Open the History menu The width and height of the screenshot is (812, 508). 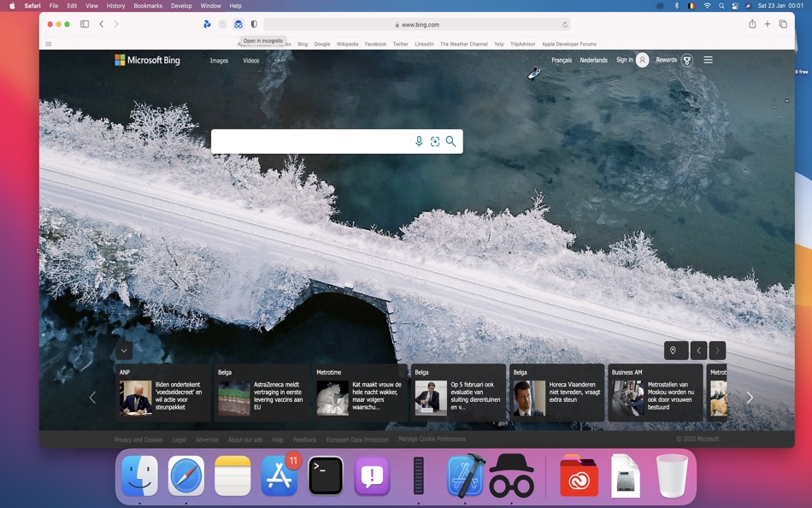click(115, 6)
